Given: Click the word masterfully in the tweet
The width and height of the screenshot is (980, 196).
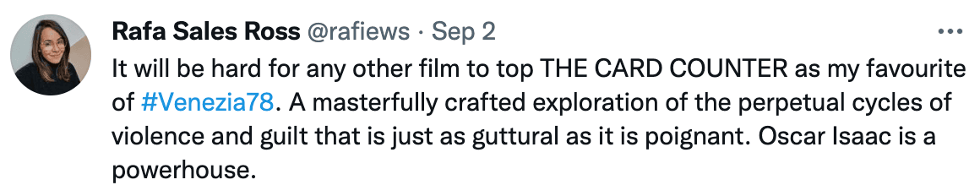Looking at the screenshot, I should click(375, 102).
